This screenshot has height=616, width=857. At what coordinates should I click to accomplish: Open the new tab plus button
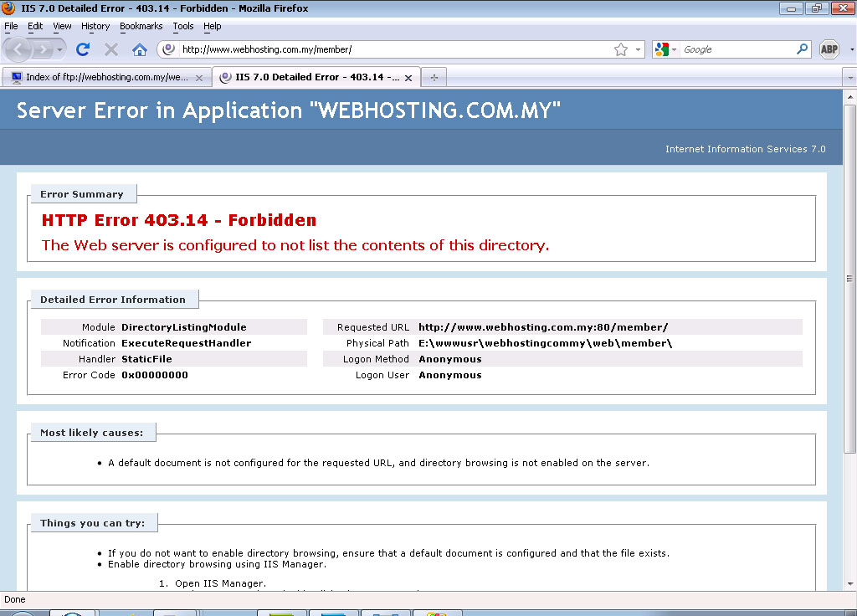434,77
